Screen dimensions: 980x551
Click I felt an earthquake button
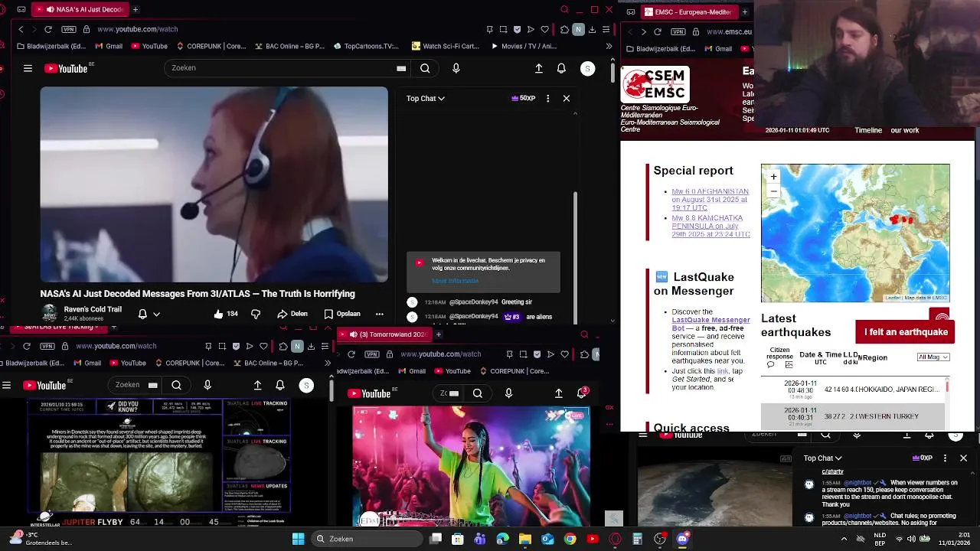[906, 332]
